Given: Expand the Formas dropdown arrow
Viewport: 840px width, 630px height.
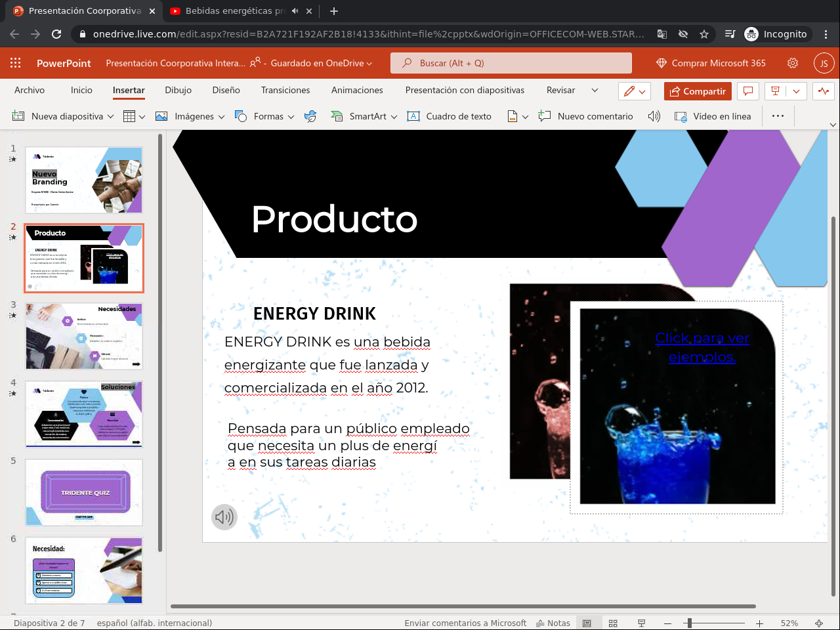Looking at the screenshot, I should pos(291,117).
